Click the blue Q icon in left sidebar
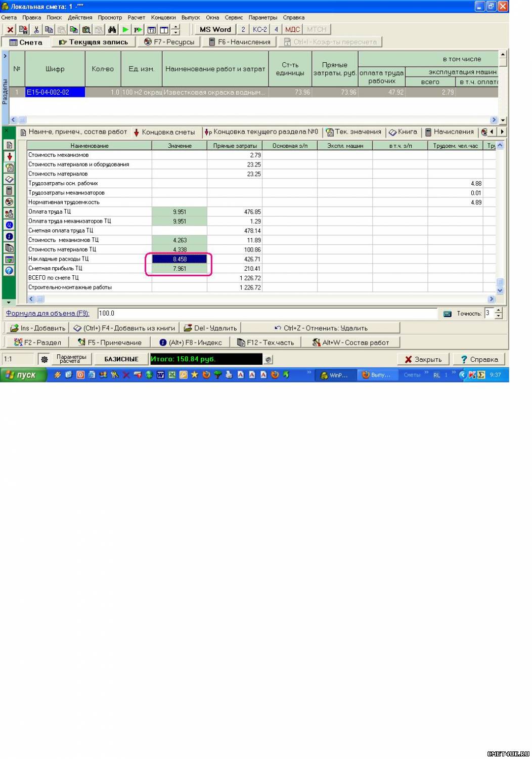The height and width of the screenshot is (759, 532). [9, 225]
